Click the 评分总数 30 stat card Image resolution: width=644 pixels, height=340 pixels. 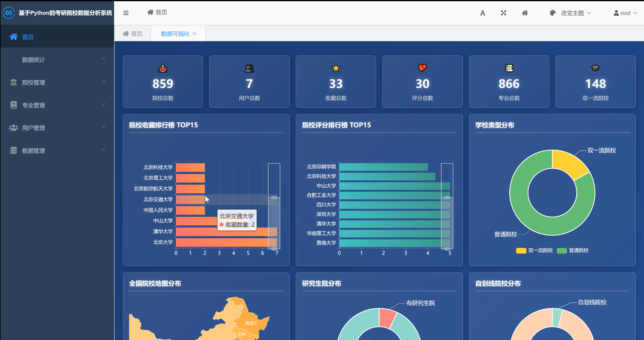(422, 81)
